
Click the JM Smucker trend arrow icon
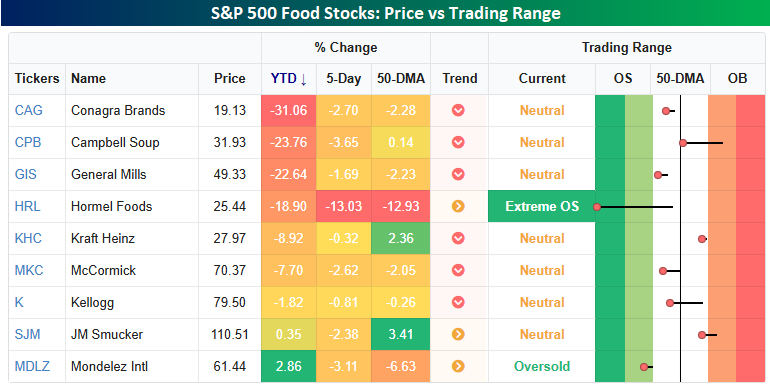458,334
